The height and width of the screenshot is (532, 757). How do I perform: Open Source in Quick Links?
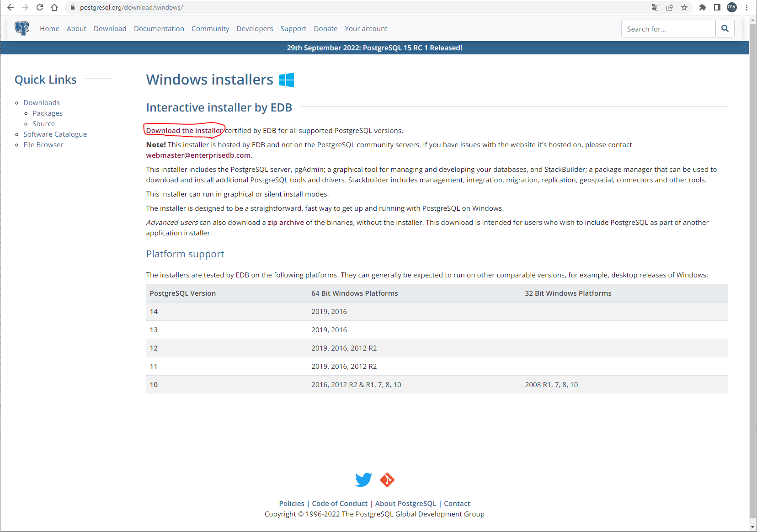click(43, 124)
